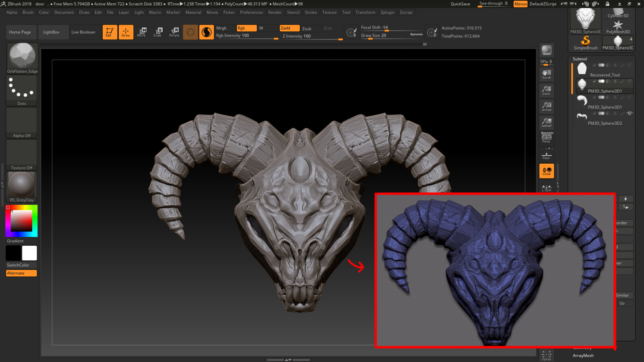The height and width of the screenshot is (362, 644).
Task: Click the Actual size icon
Action: pyautogui.click(x=546, y=107)
